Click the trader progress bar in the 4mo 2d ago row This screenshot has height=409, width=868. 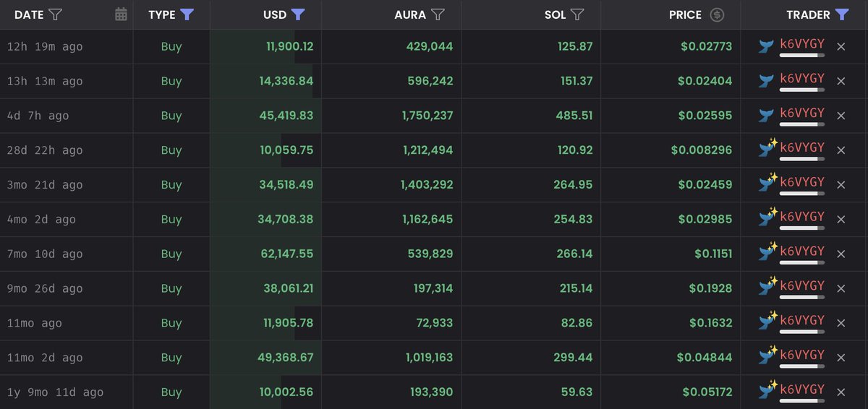click(802, 228)
